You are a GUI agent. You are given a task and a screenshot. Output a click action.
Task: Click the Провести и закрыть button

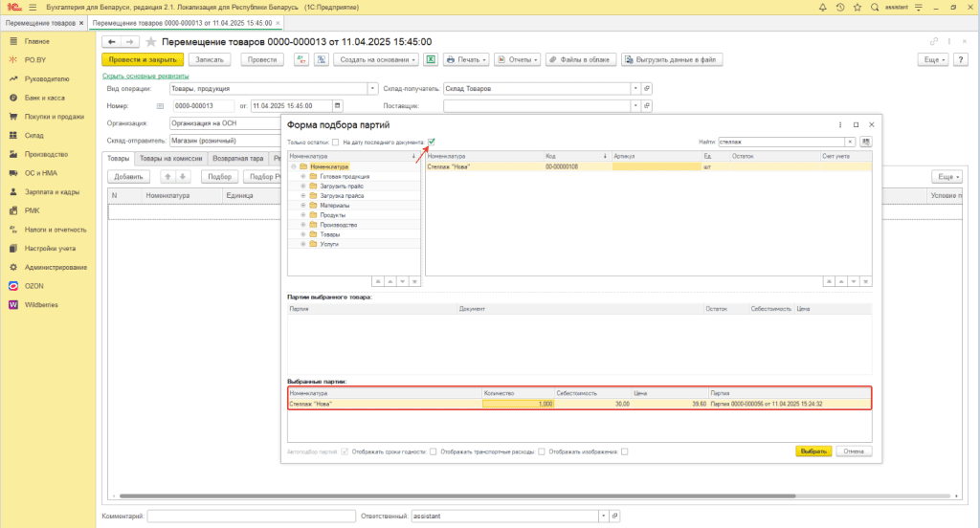click(143, 59)
